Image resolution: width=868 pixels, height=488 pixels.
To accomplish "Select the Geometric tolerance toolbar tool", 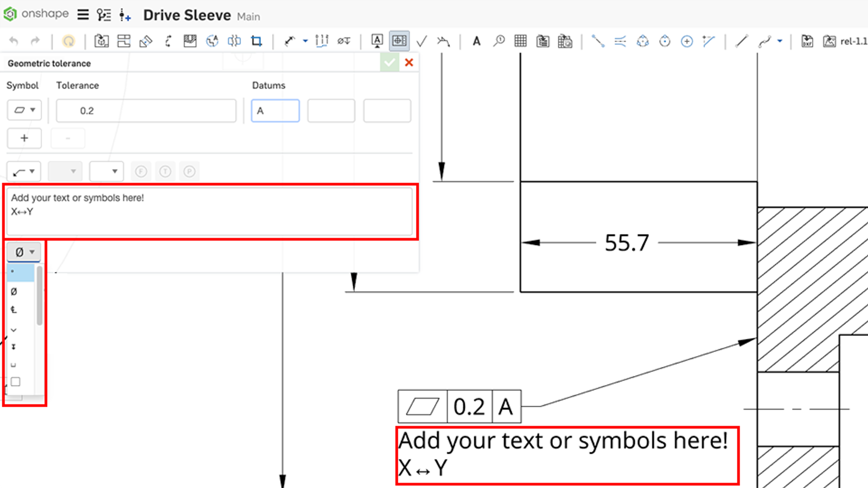I will [399, 41].
